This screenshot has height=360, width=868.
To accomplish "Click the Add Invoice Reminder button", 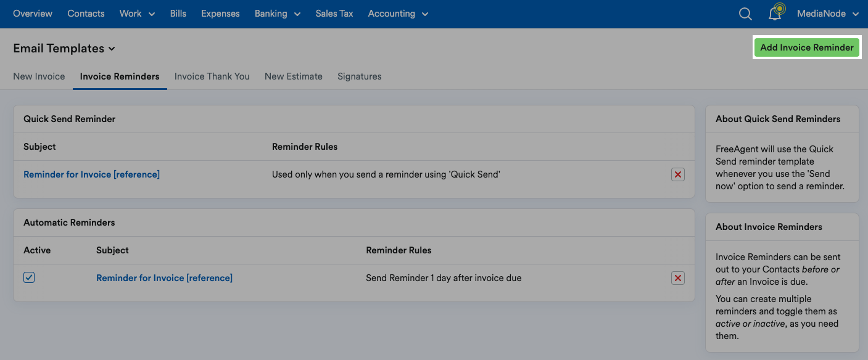I will [807, 47].
